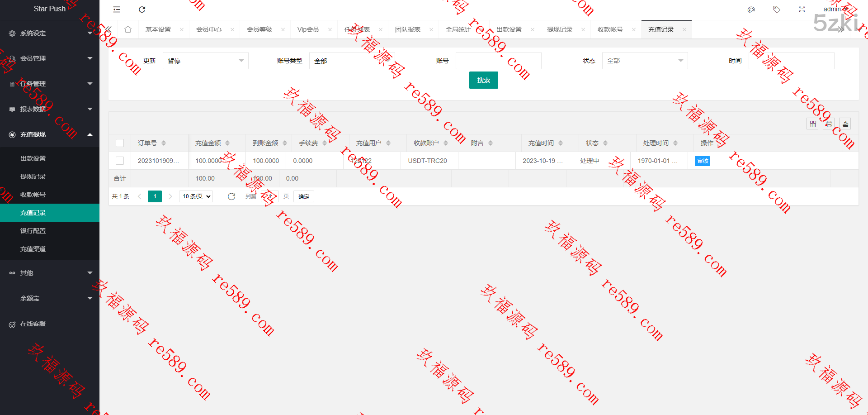Image resolution: width=868 pixels, height=415 pixels.
Task: Close the 充值记录 tab
Action: pos(684,29)
